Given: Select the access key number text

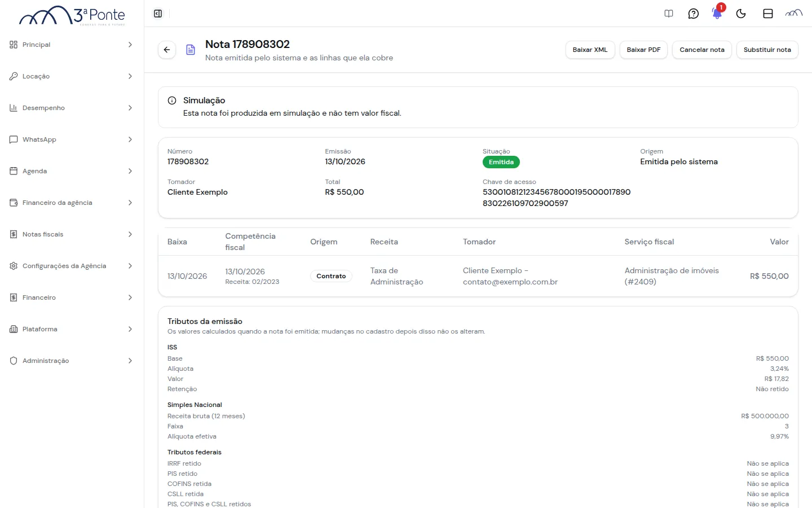Looking at the screenshot, I should coord(557,198).
